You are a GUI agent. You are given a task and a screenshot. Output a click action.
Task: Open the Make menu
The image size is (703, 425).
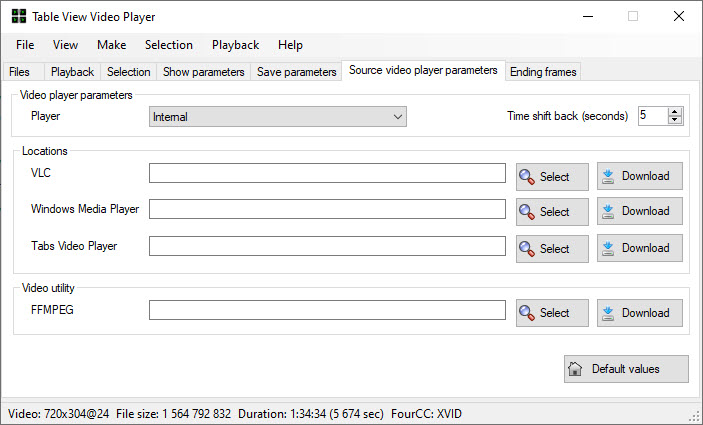pos(112,45)
